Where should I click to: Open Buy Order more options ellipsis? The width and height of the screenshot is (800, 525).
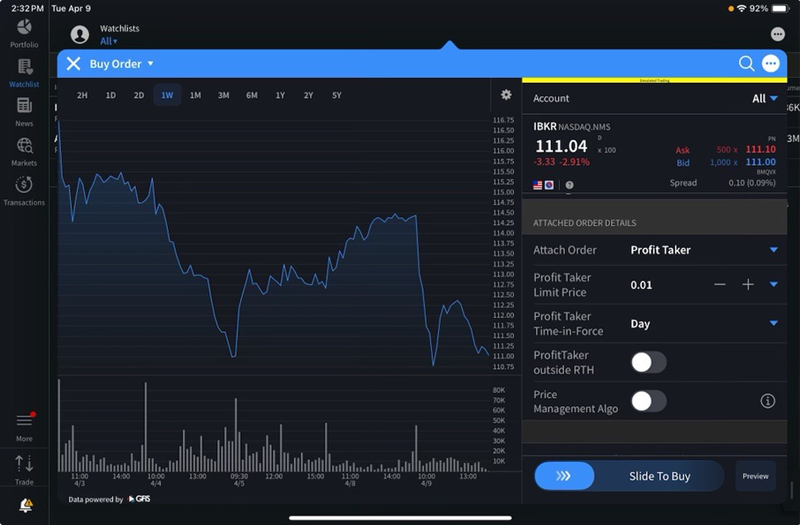(770, 64)
